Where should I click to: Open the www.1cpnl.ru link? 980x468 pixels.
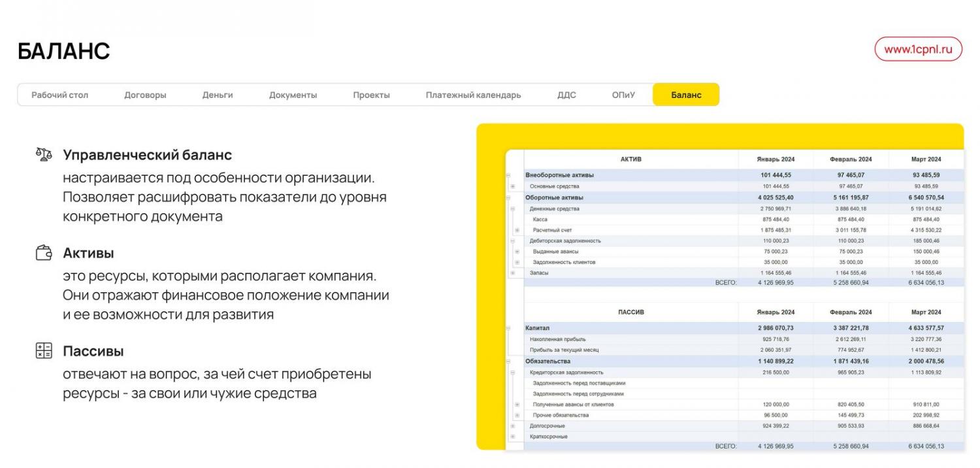[x=918, y=49]
